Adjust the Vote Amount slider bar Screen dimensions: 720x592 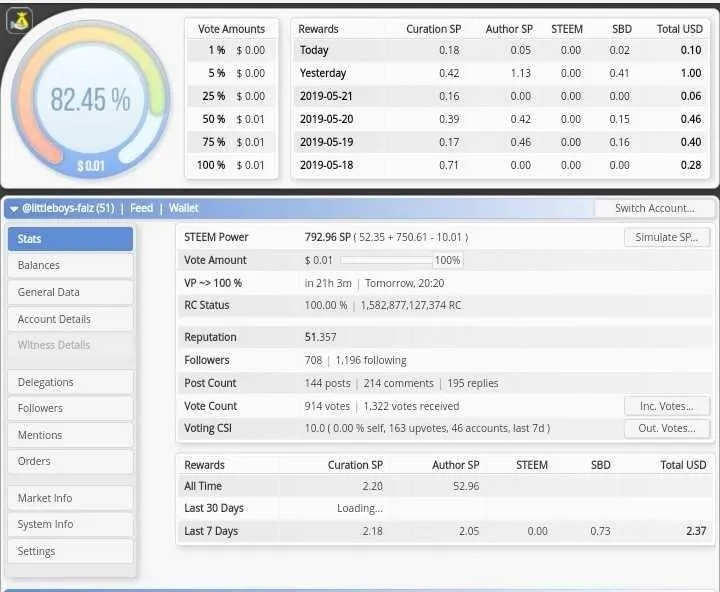click(387, 260)
